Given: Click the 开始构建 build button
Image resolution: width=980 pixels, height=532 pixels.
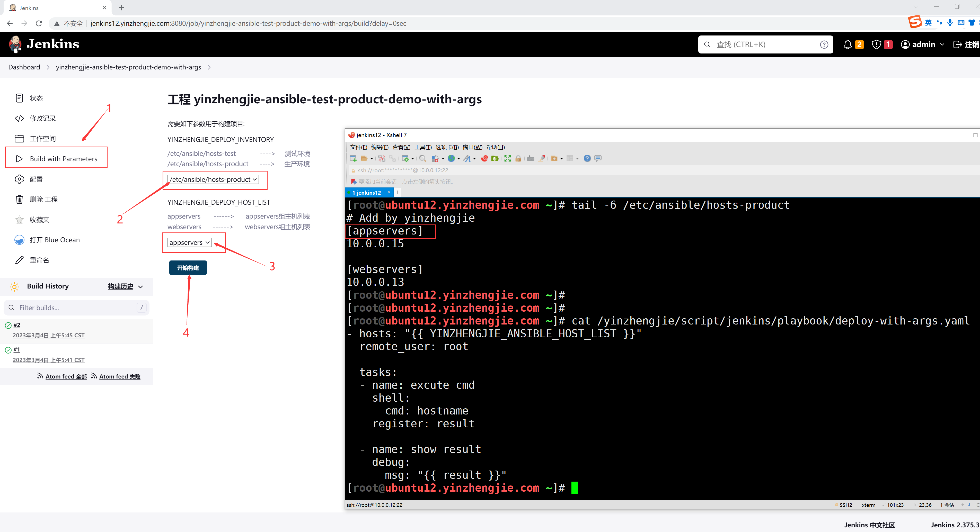Looking at the screenshot, I should point(188,268).
